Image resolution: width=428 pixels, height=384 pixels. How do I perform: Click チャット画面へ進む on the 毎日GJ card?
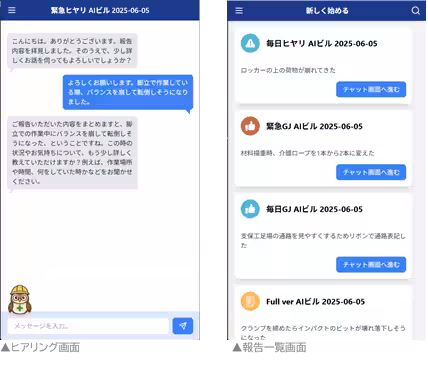click(x=371, y=265)
